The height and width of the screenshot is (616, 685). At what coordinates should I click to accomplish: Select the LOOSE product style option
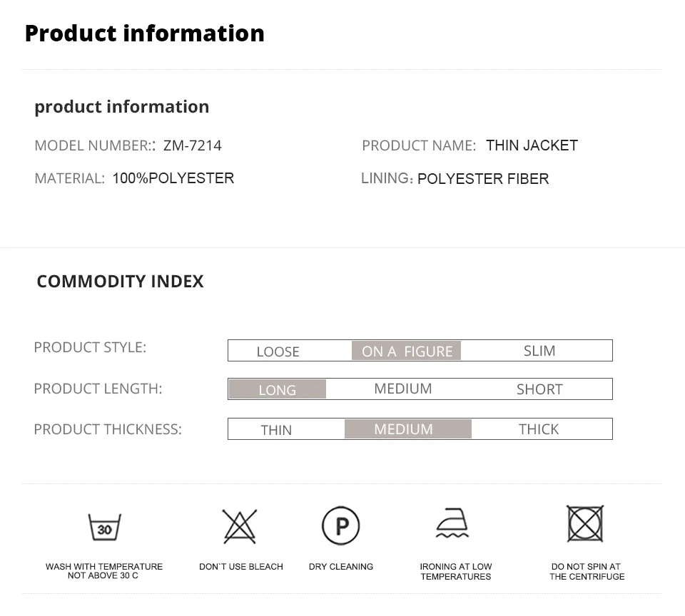[x=278, y=351]
